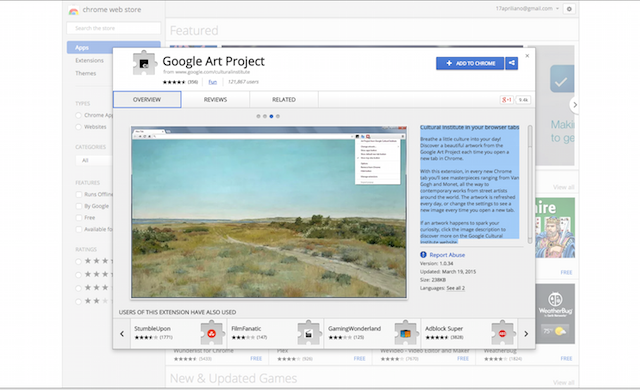Select the fourth screenshot carousel dot
This screenshot has width=640, height=390.
(x=278, y=116)
